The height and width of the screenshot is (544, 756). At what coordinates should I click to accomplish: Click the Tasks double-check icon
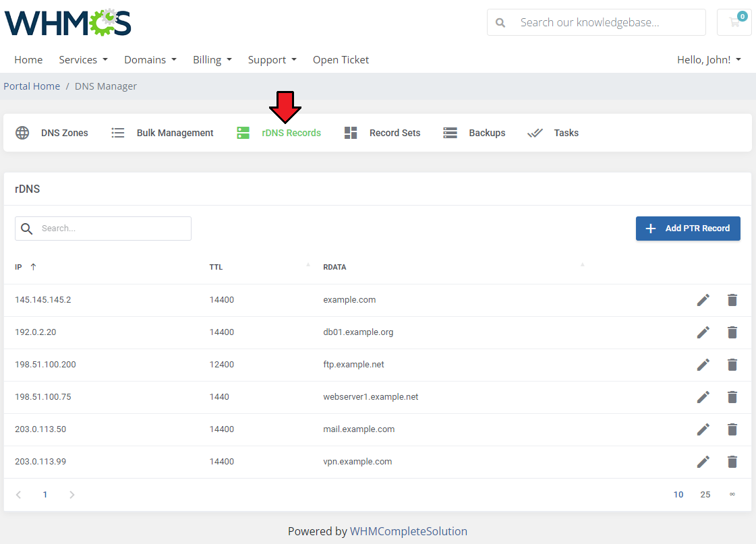coord(535,133)
